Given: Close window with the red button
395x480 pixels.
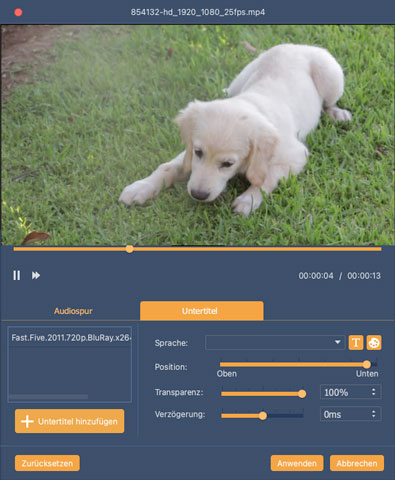Looking at the screenshot, I should pyautogui.click(x=18, y=12).
